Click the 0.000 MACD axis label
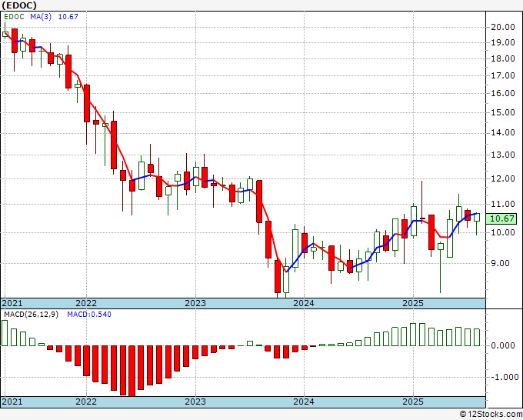This screenshot has height=420, width=523. (x=503, y=345)
